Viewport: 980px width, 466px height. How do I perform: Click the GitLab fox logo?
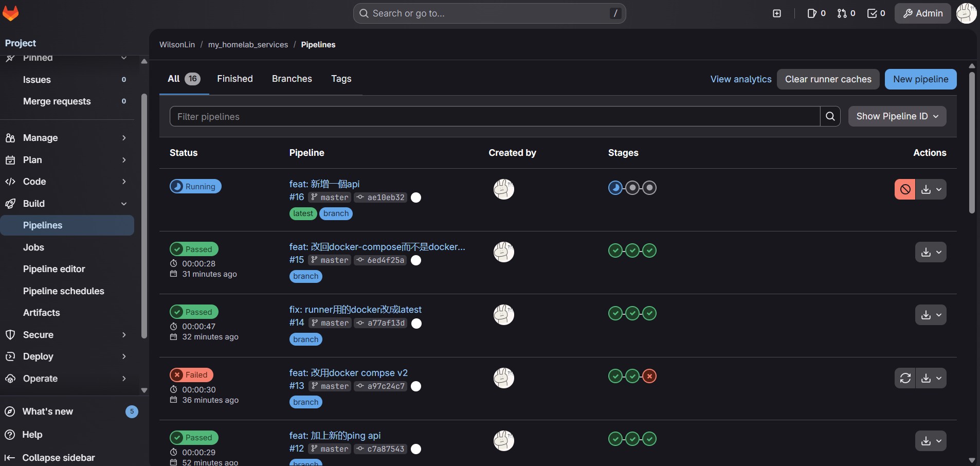click(x=11, y=13)
